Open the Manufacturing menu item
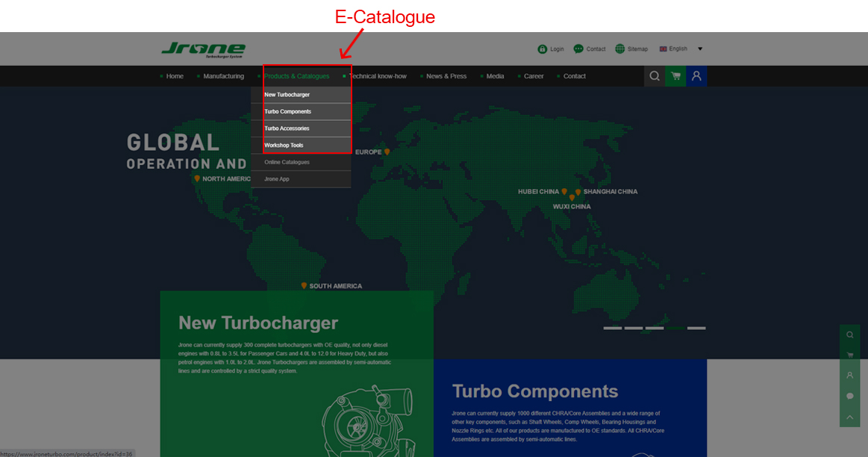 point(223,76)
